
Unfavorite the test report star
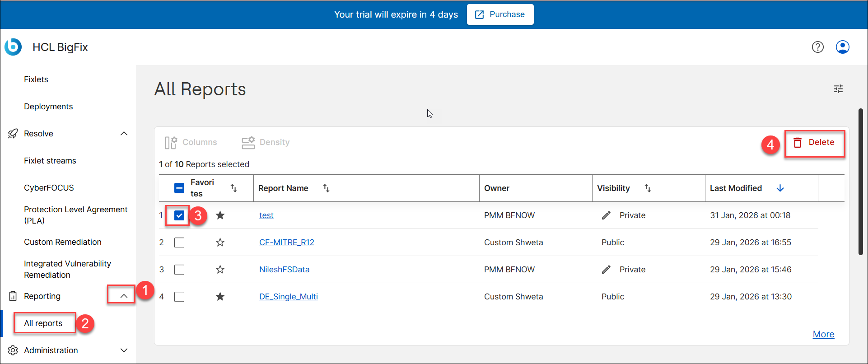220,215
